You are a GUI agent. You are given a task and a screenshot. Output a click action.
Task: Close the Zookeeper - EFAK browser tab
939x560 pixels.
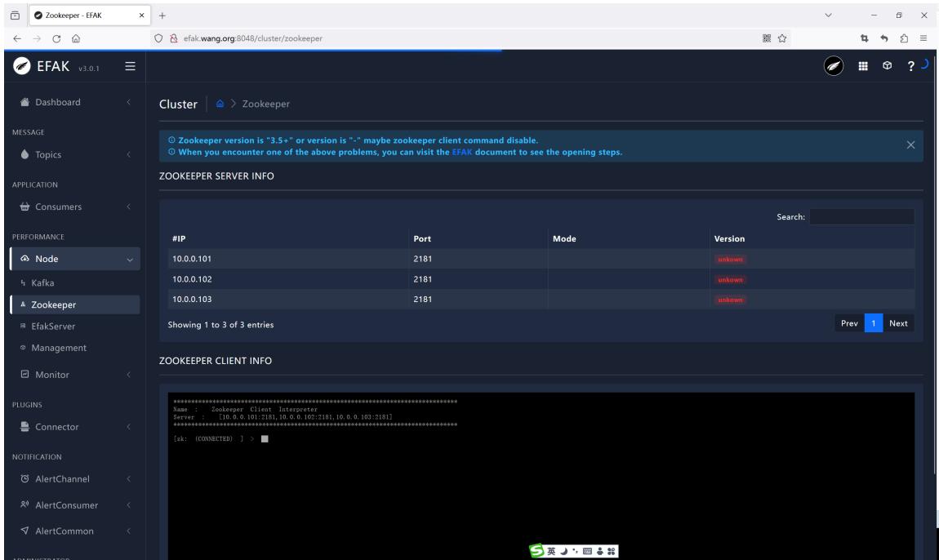142,16
